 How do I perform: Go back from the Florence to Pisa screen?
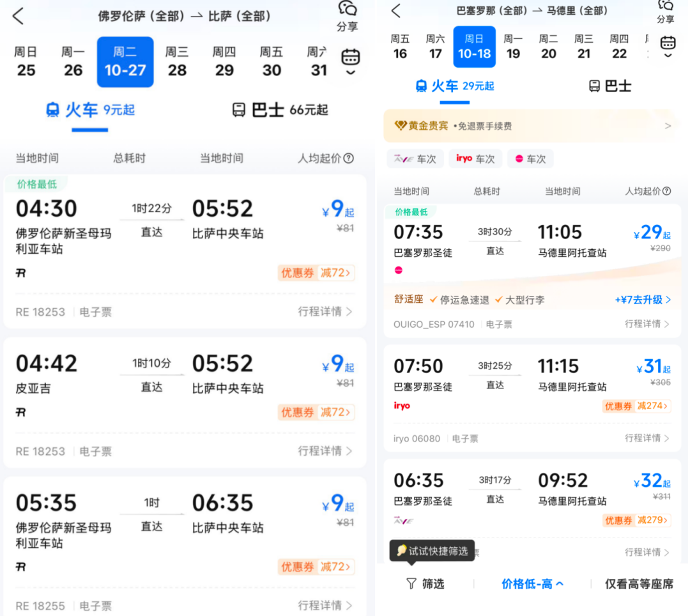point(18,16)
